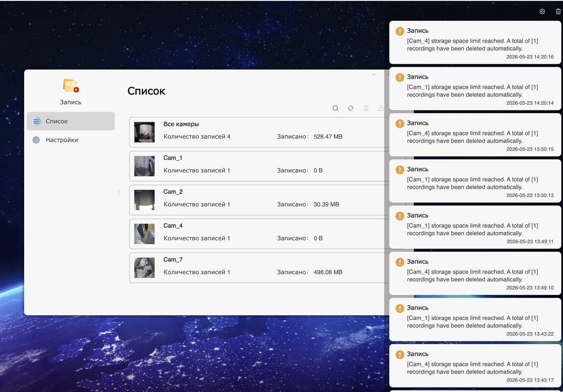563x392 pixels.
Task: Click warning icon of 13:50:13 notification
Action: 400,170
